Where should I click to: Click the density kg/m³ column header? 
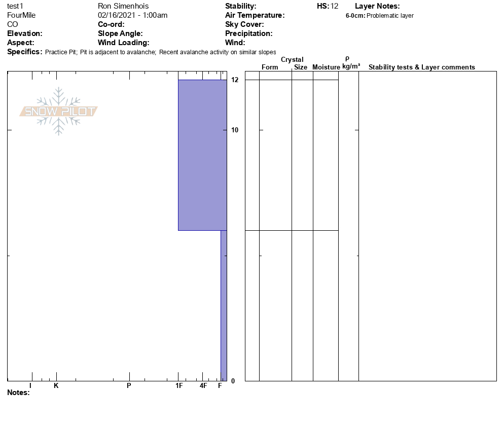pyautogui.click(x=351, y=63)
